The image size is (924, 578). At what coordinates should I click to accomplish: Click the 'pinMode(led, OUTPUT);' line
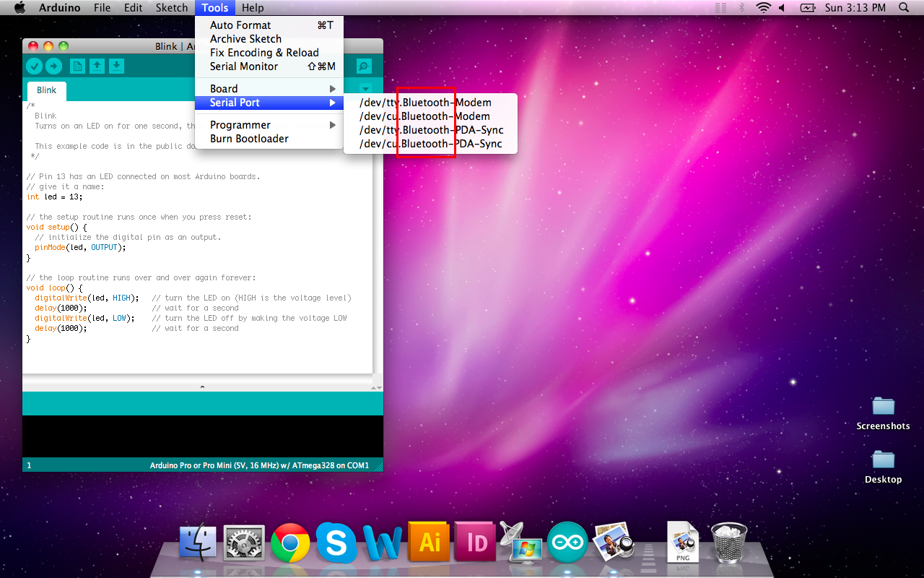pos(80,247)
